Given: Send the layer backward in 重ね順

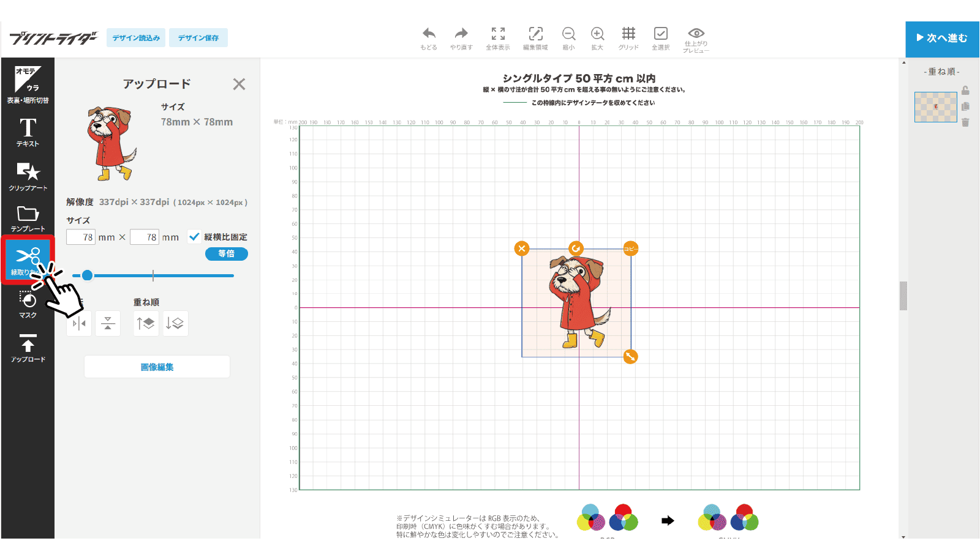Looking at the screenshot, I should click(x=175, y=324).
